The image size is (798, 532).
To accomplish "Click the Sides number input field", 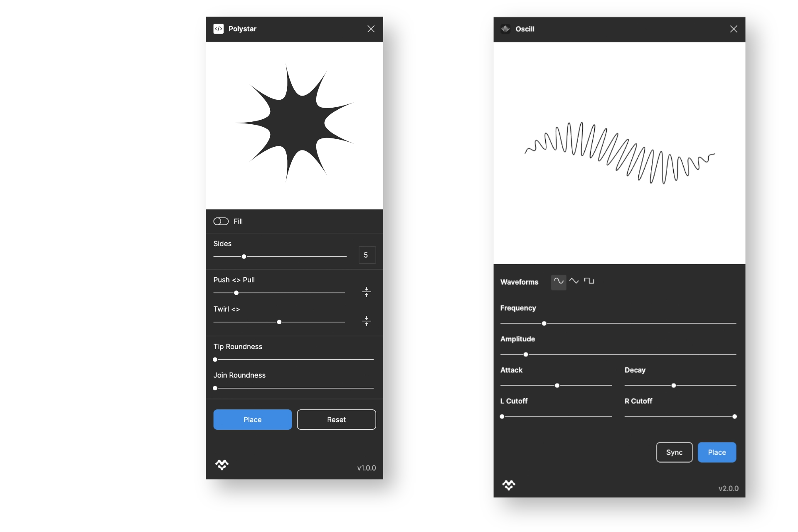I will pyautogui.click(x=367, y=255).
